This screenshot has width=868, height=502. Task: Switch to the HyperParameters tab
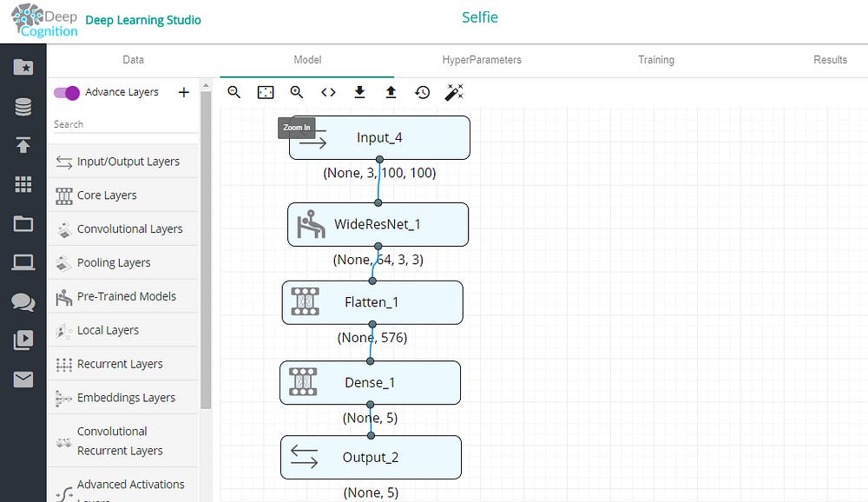pos(482,60)
